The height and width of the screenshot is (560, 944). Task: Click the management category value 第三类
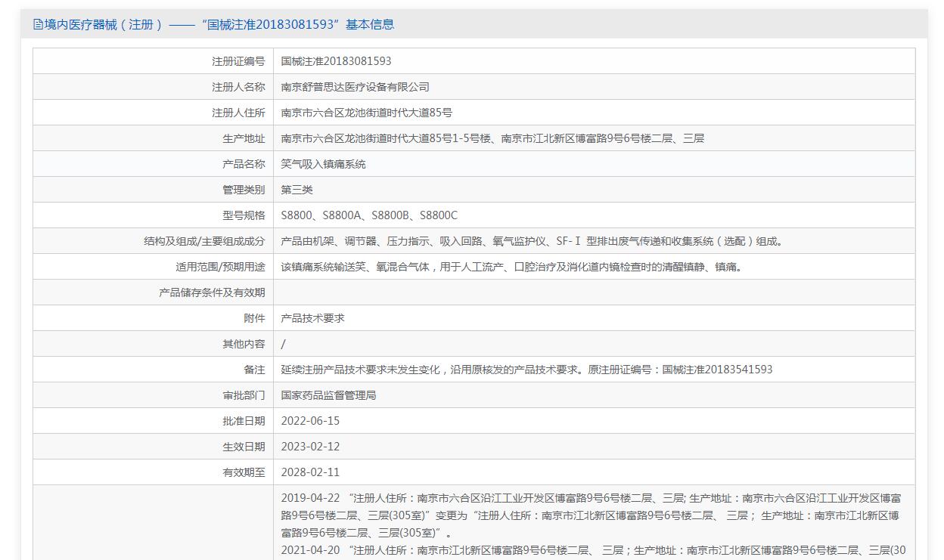[x=297, y=190]
